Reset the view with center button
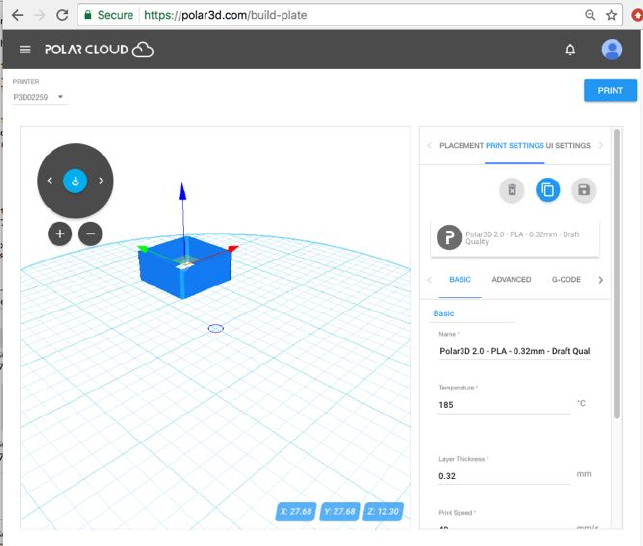The image size is (643, 546). point(75,180)
